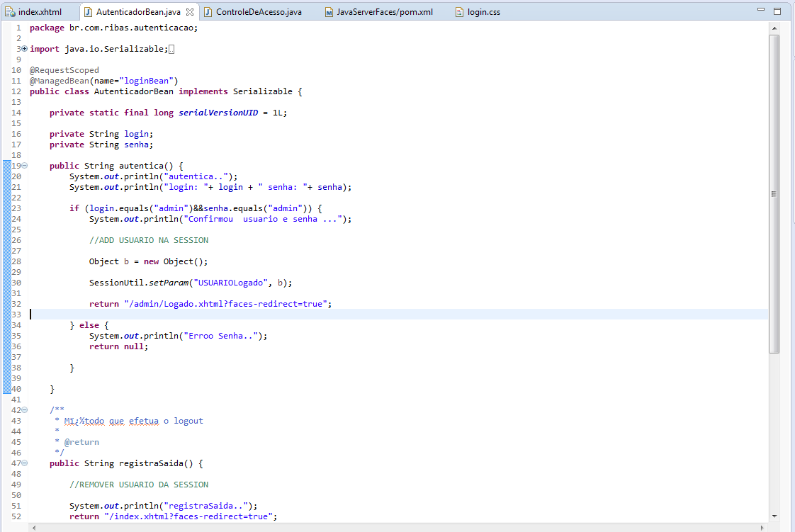Click the xhtml file icon on index tab

point(10,11)
